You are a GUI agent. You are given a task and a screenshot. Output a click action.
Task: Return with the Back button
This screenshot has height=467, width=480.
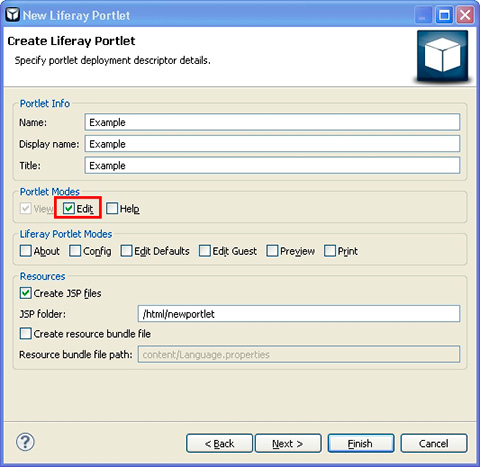(x=219, y=443)
